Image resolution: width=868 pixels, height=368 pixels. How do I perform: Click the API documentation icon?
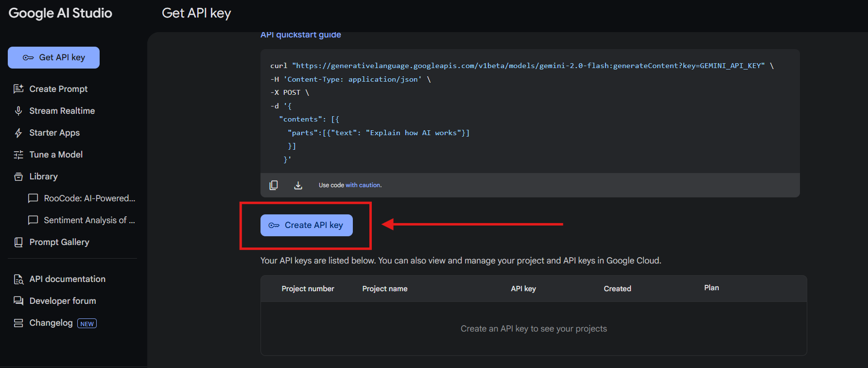pos(18,279)
